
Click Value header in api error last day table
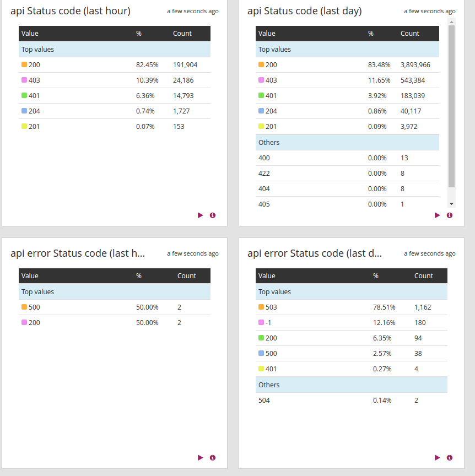coord(267,276)
